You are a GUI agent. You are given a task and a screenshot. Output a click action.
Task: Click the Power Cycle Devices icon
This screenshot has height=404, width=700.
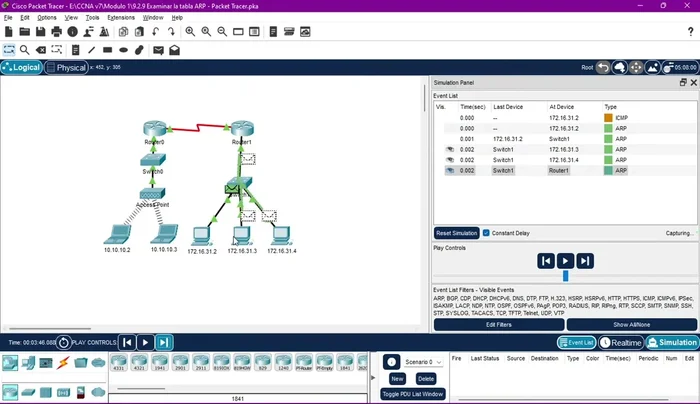click(64, 342)
